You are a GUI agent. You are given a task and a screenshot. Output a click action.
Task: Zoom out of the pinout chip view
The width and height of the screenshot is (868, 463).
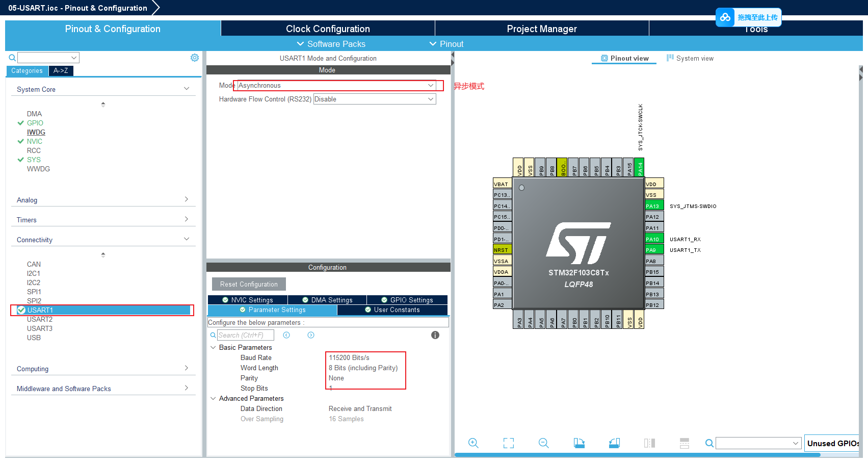pos(543,443)
